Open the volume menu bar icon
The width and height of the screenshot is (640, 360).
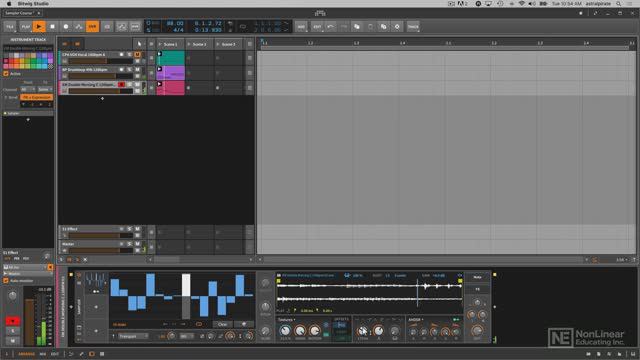[532, 3]
